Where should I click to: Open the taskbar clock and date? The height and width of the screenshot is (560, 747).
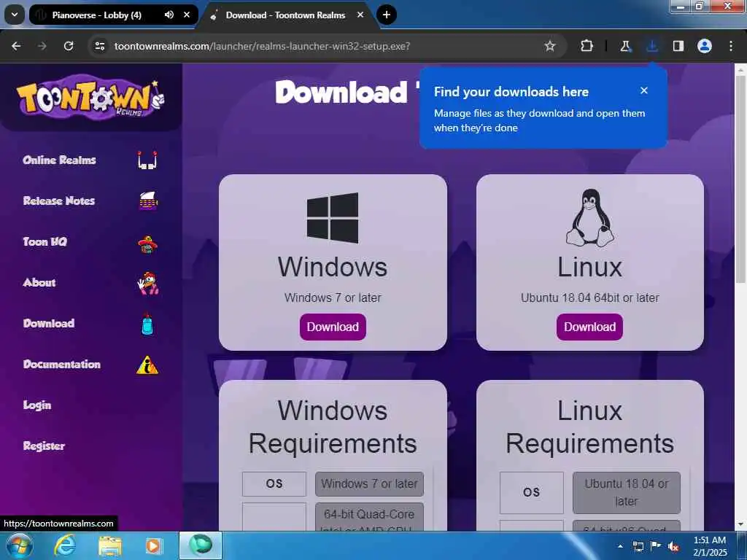coord(710,546)
